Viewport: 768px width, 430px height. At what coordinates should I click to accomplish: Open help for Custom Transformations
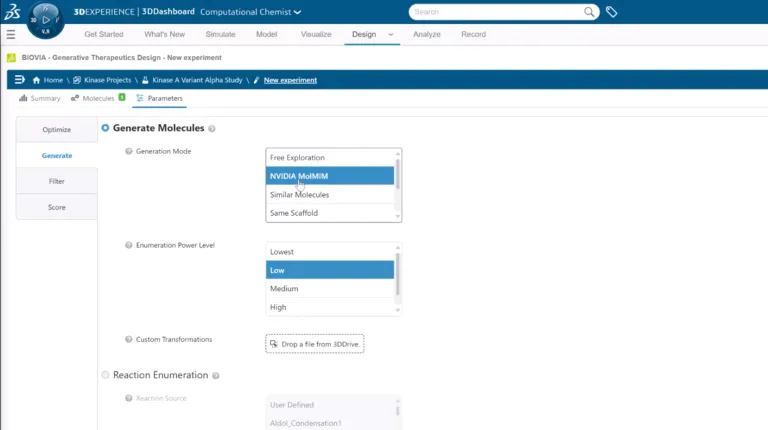[x=129, y=339]
